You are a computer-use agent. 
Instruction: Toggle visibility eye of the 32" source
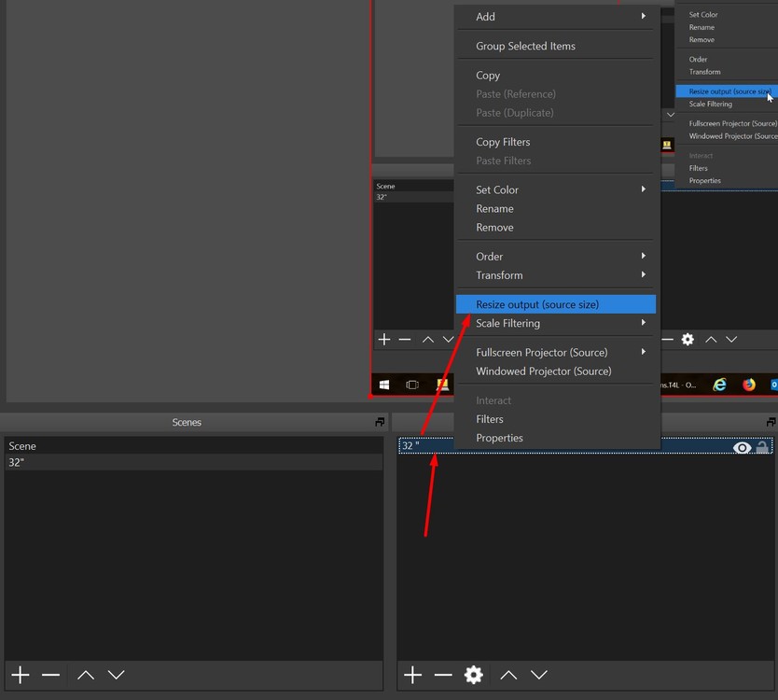coord(743,447)
